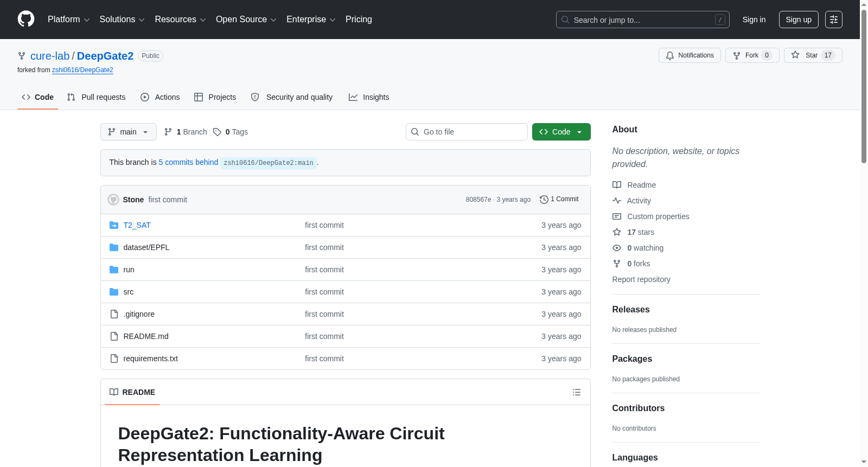Click the tag icon next to Tags

point(217,132)
